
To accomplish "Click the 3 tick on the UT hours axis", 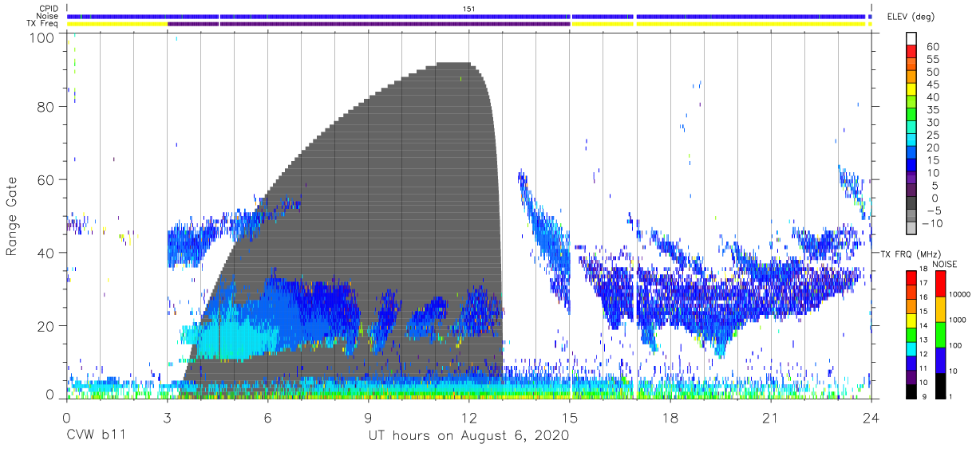I will pyautogui.click(x=167, y=417).
